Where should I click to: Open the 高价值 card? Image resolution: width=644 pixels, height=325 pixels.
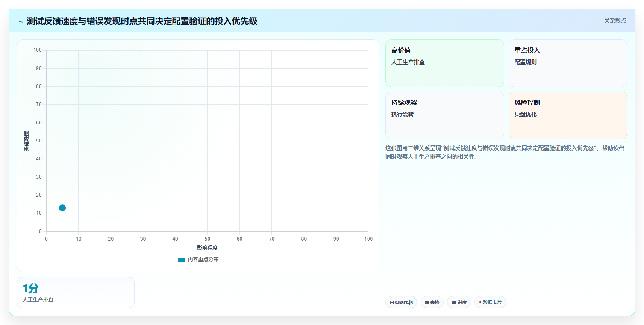(445, 63)
